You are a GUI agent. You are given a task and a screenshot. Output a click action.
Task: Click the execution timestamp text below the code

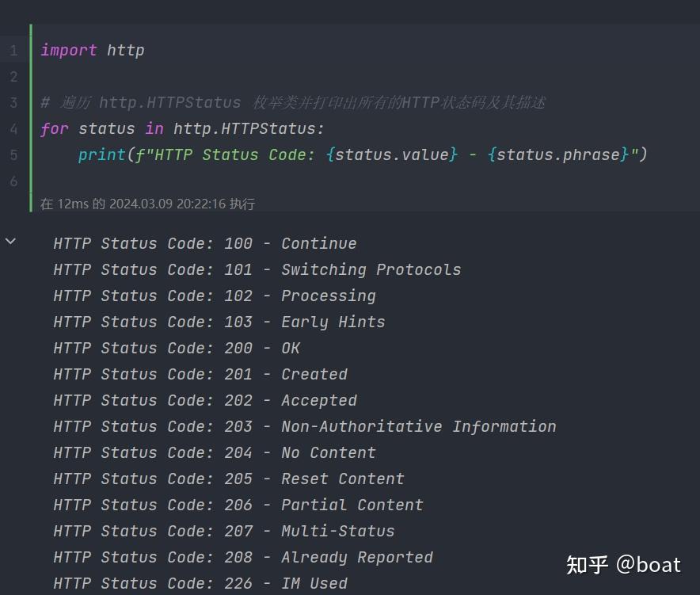pos(149,204)
